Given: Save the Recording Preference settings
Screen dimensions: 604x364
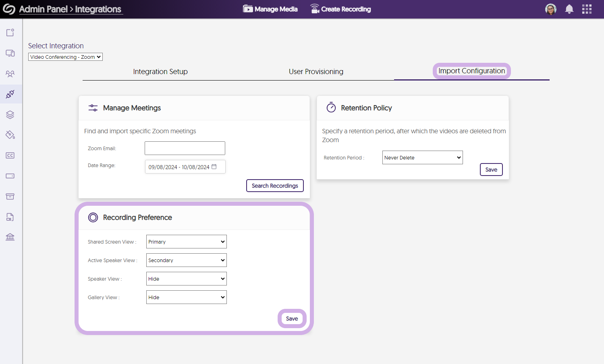Looking at the screenshot, I should click(x=292, y=318).
